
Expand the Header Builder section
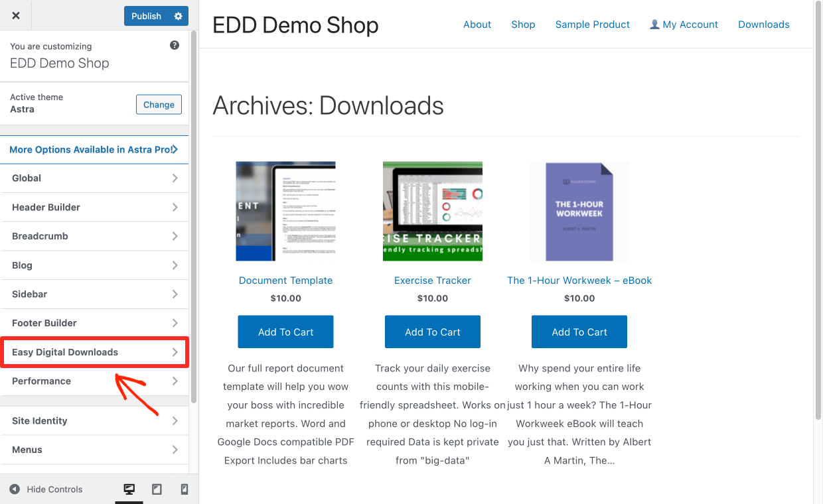tap(94, 208)
